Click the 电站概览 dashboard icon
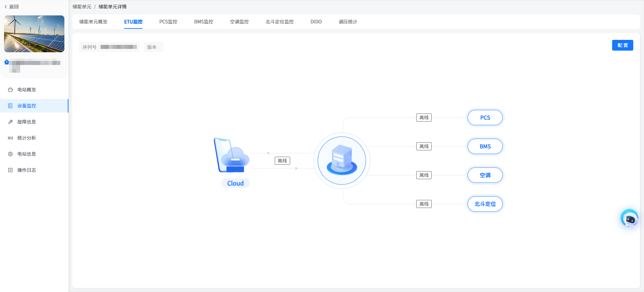 coord(10,90)
